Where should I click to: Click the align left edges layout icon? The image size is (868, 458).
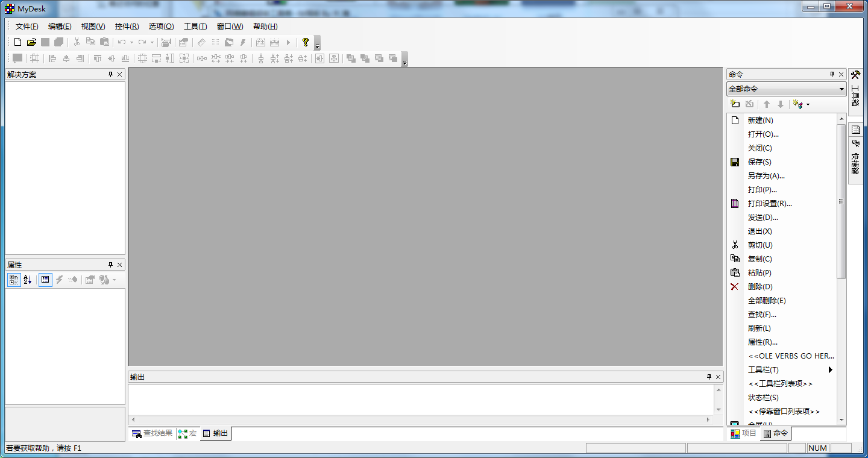(52, 58)
